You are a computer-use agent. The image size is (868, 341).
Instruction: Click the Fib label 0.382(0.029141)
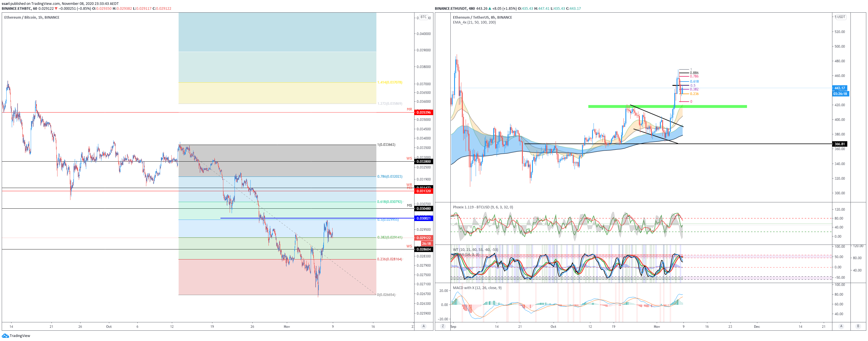[389, 237]
